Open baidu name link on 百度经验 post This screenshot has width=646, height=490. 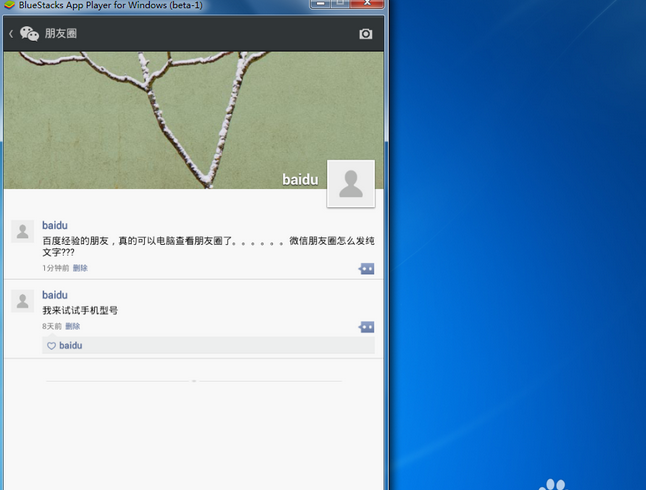[55, 225]
